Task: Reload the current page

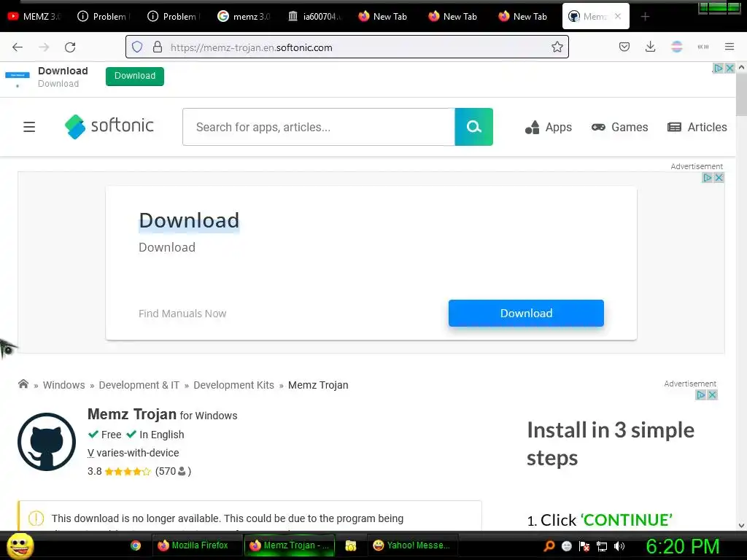Action: (70, 47)
